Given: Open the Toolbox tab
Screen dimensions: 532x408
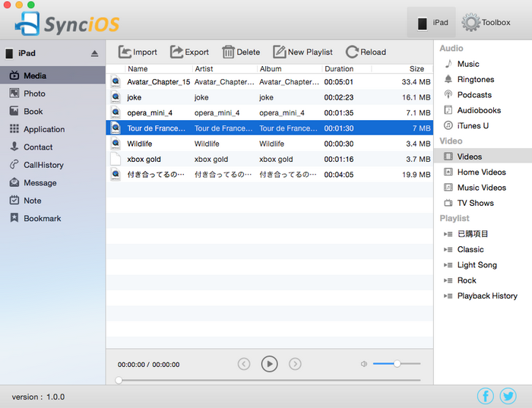Looking at the screenshot, I should click(x=486, y=22).
